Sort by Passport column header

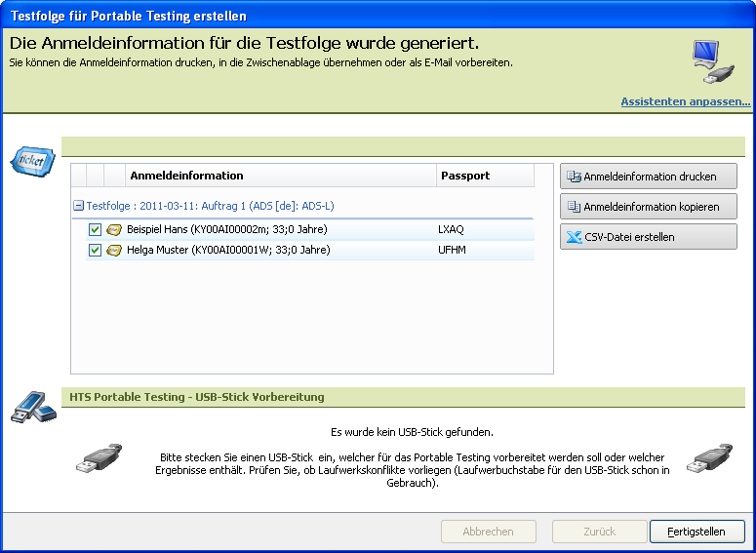[x=484, y=176]
